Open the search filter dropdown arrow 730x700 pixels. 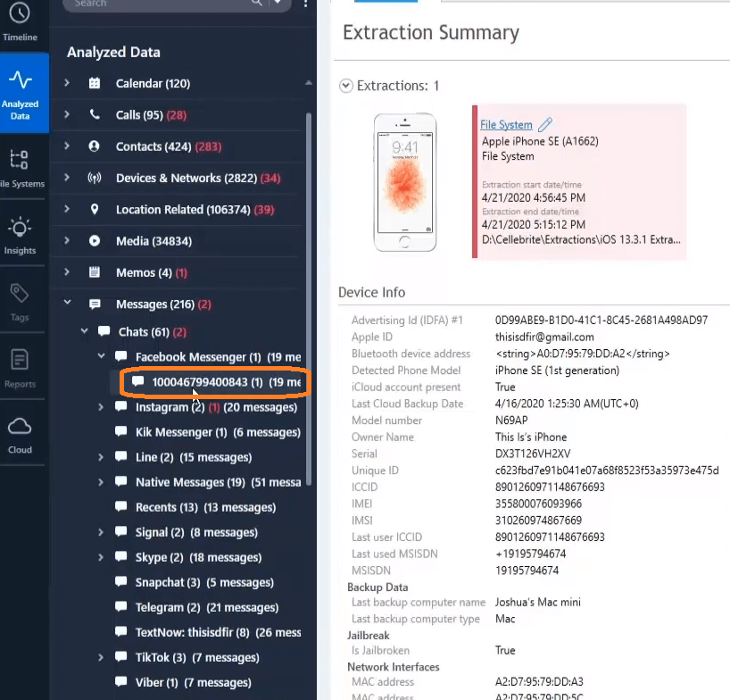pos(278,3)
